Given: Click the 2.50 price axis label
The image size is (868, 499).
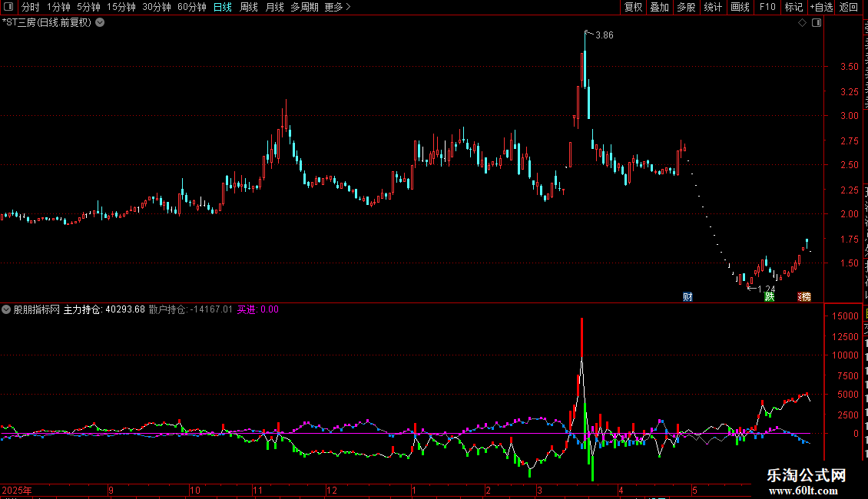Looking at the screenshot, I should (849, 165).
